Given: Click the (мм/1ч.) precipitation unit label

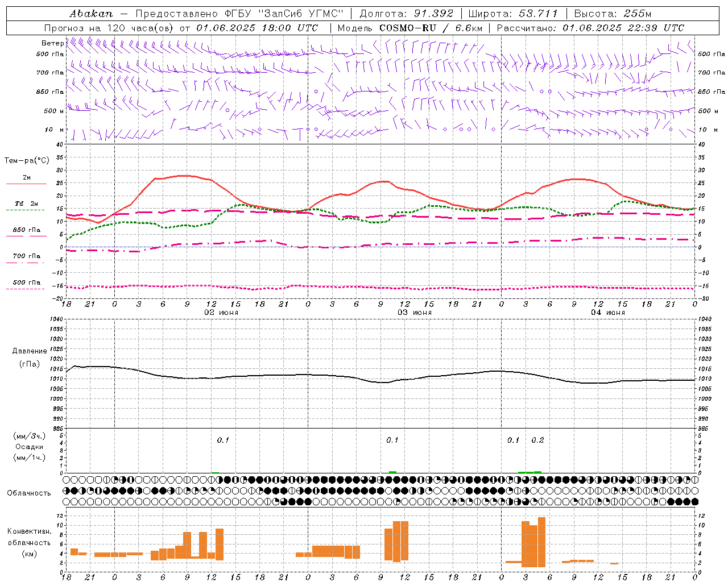Looking at the screenshot, I should (x=30, y=458).
